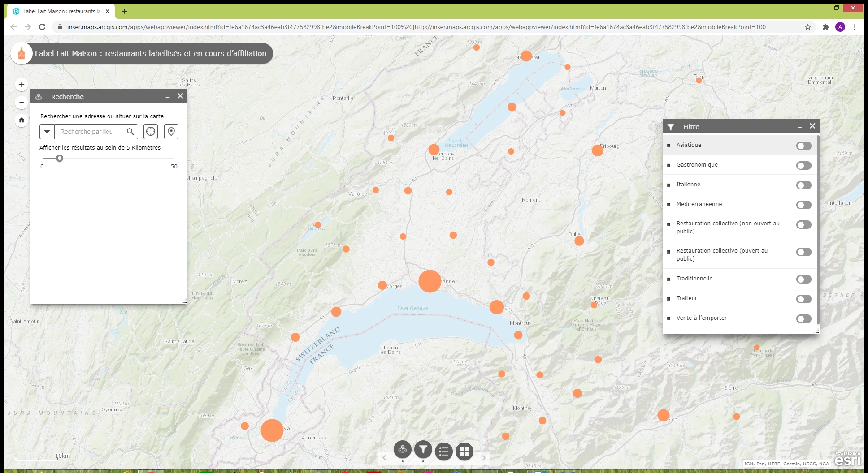Open the Recherche widget in bottom toolbar

pyautogui.click(x=402, y=450)
